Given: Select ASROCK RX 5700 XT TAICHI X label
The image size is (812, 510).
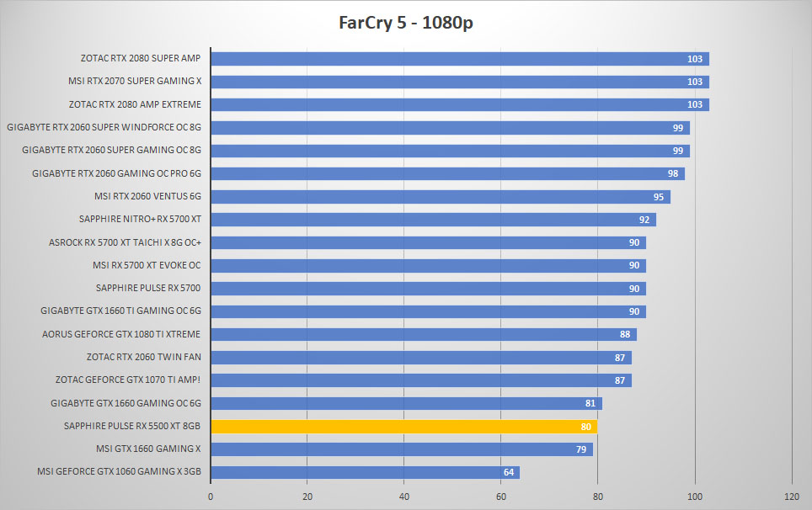Looking at the screenshot, I should pos(125,242).
